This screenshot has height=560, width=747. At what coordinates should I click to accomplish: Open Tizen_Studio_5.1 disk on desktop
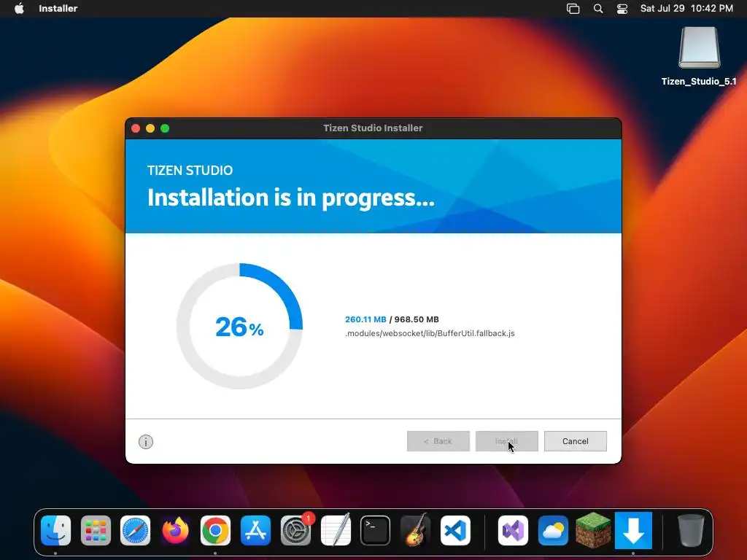(699, 56)
